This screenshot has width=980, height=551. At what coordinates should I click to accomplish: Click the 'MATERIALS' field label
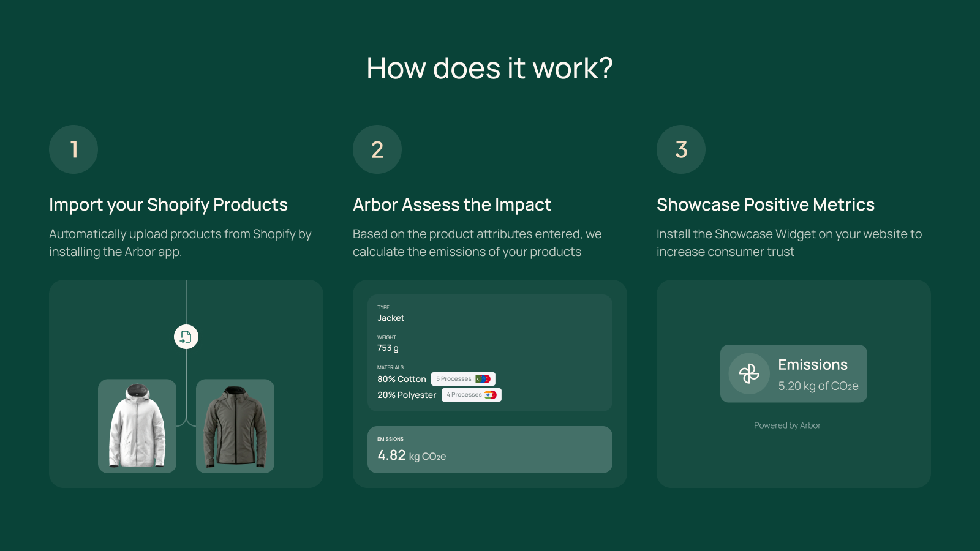tap(390, 367)
